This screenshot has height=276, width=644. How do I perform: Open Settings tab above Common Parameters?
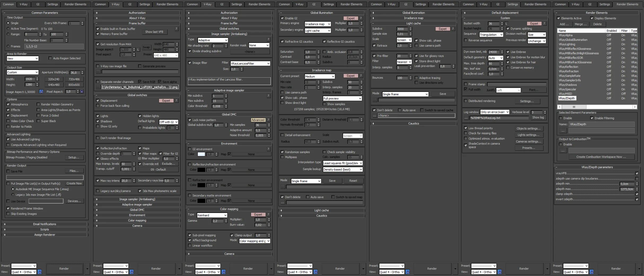point(52,4)
